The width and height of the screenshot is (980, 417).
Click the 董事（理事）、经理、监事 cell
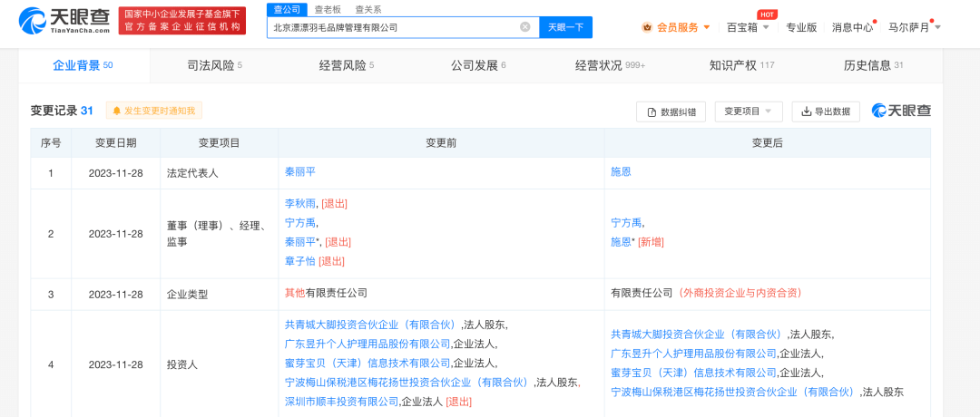pyautogui.click(x=218, y=234)
